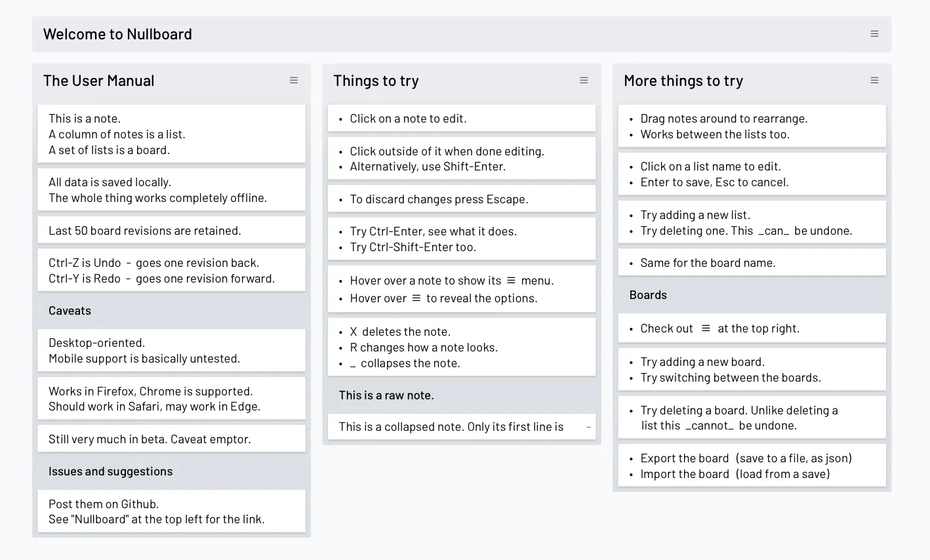Open the More things to try list menu
This screenshot has height=560, width=930.
[874, 80]
